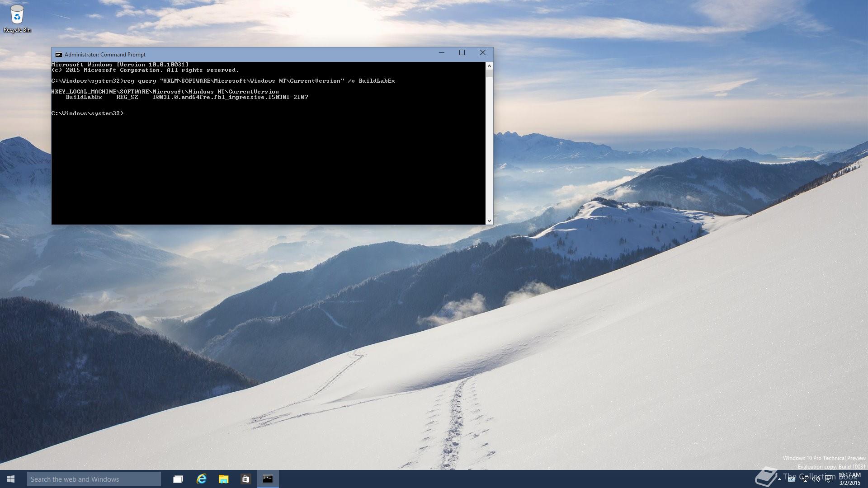Click the BuildLabEx value '10031.0.amd64fre.fbl_impressive.150301-2107'

pyautogui.click(x=230, y=97)
